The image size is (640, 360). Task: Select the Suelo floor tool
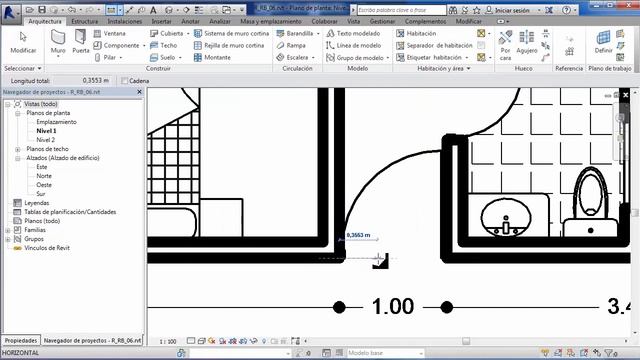pyautogui.click(x=162, y=58)
